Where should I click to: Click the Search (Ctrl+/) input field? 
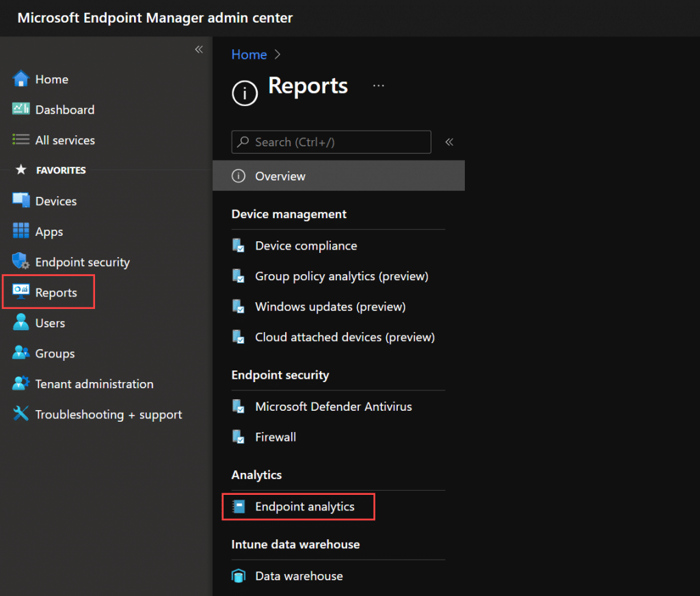pyautogui.click(x=332, y=142)
